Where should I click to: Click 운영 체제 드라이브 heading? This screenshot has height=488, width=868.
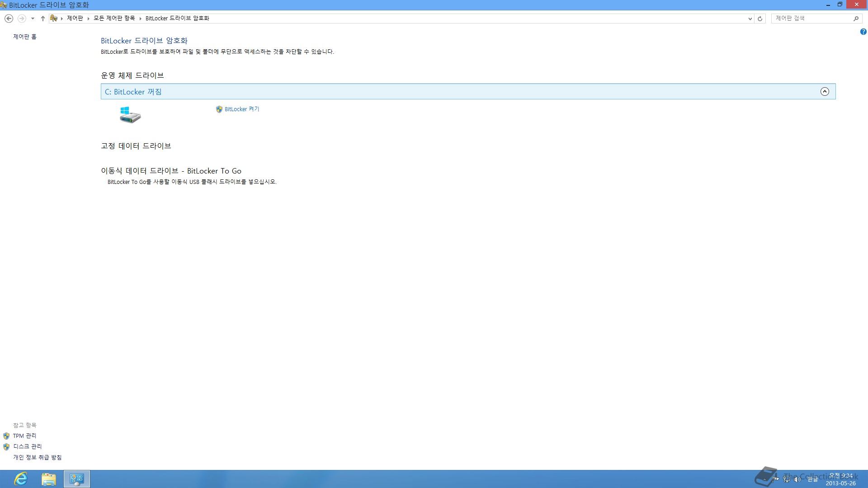132,75
